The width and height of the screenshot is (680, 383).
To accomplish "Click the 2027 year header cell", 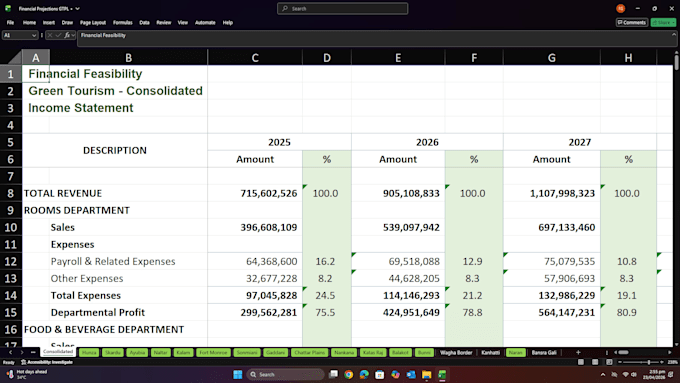I will tap(580, 142).
